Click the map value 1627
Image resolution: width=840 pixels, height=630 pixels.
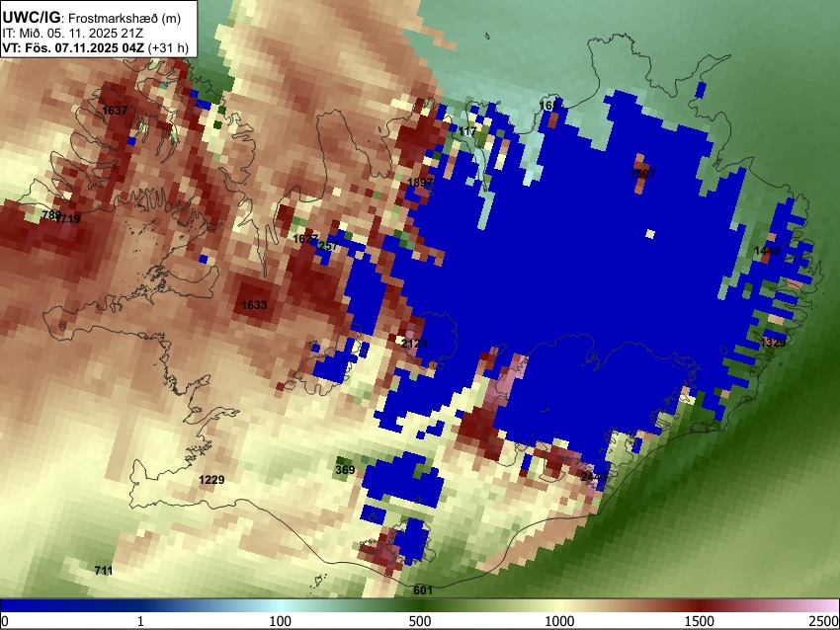[305, 239]
